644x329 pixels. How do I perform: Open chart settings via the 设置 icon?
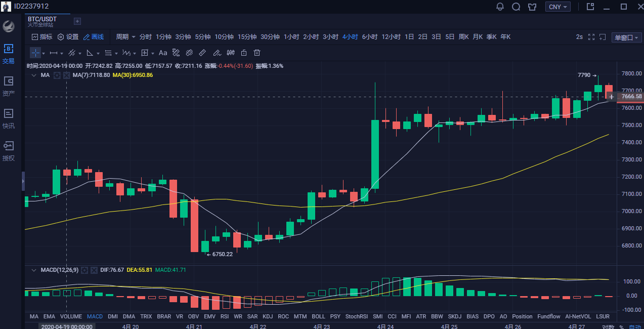coord(66,36)
